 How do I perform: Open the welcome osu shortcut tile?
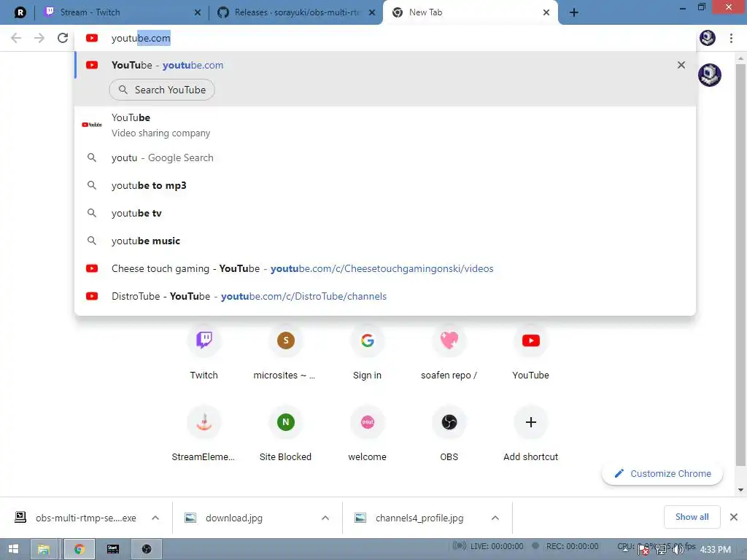tap(368, 433)
